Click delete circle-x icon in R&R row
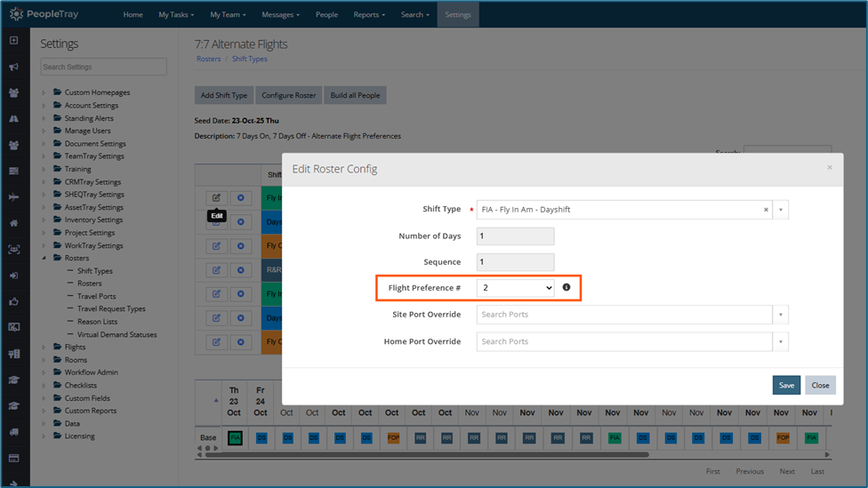The width and height of the screenshot is (868, 488). point(241,270)
